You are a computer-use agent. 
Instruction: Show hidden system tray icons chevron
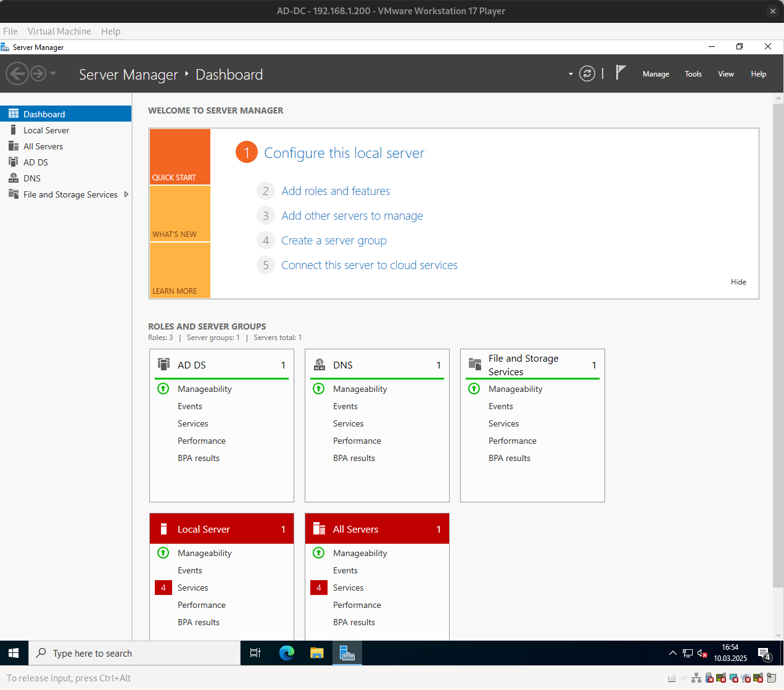672,653
